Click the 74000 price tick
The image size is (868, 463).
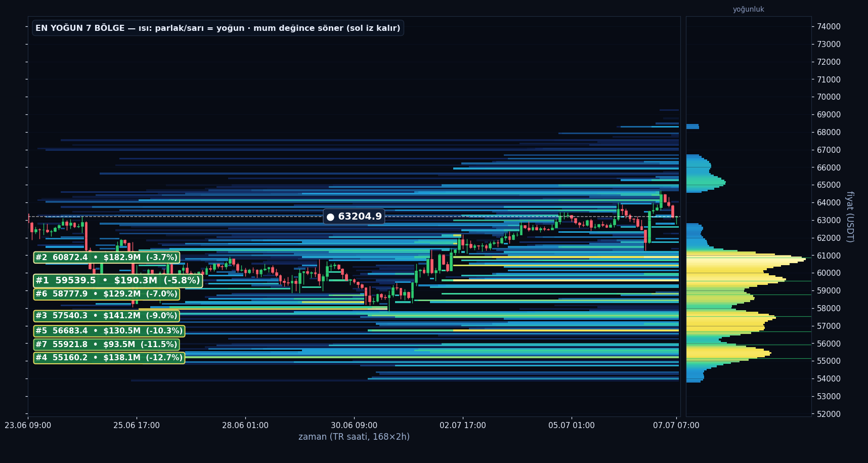tap(829, 26)
